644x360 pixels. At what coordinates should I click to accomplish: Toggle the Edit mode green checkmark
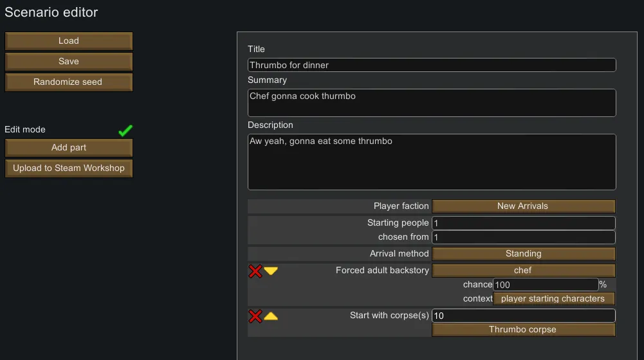click(125, 130)
